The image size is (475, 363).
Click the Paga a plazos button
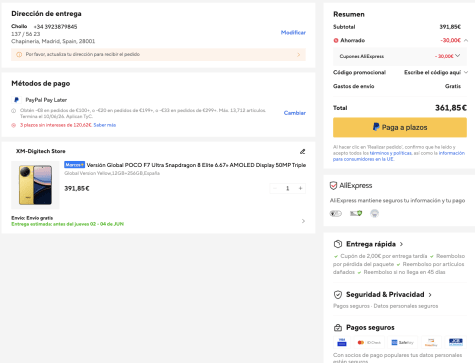400,127
